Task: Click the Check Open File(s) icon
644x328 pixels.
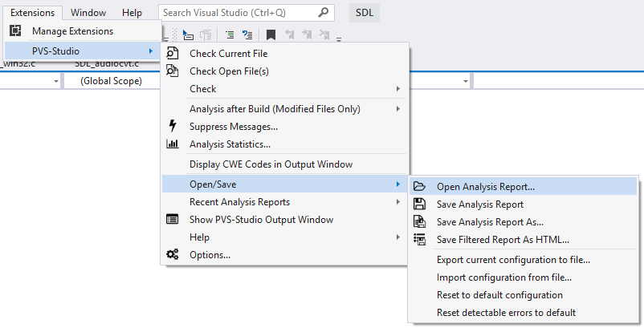Action: click(173, 71)
